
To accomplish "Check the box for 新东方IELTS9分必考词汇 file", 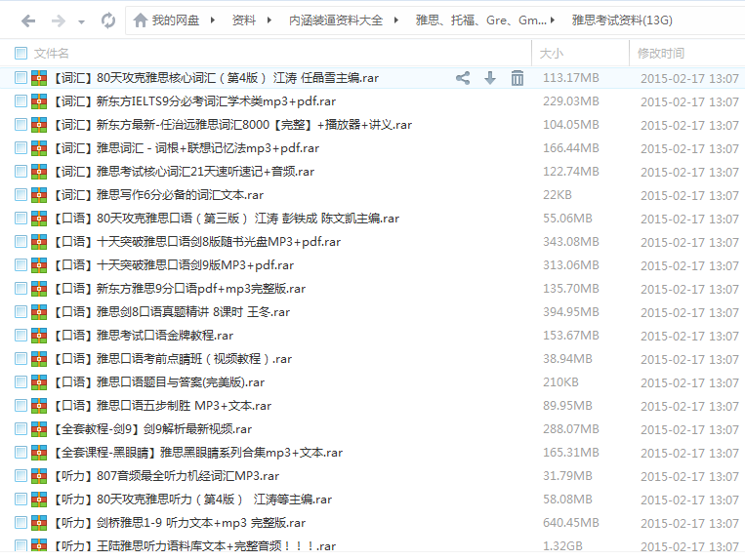I will [21, 100].
